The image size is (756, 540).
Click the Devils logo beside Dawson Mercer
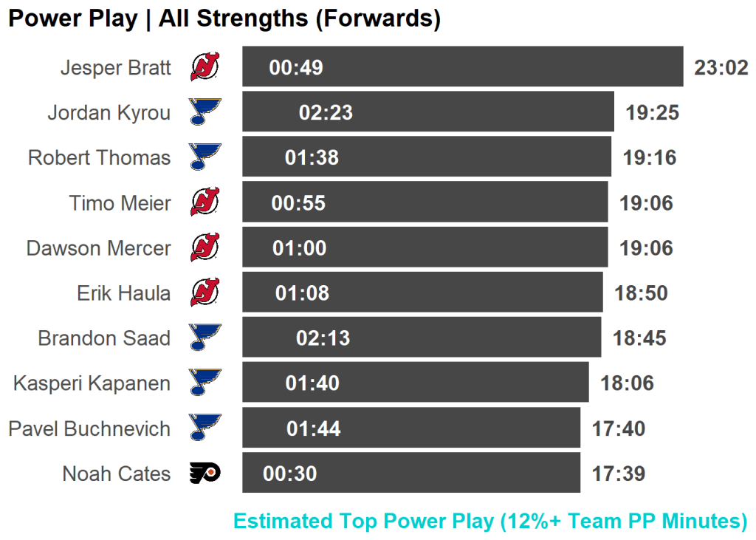click(205, 247)
